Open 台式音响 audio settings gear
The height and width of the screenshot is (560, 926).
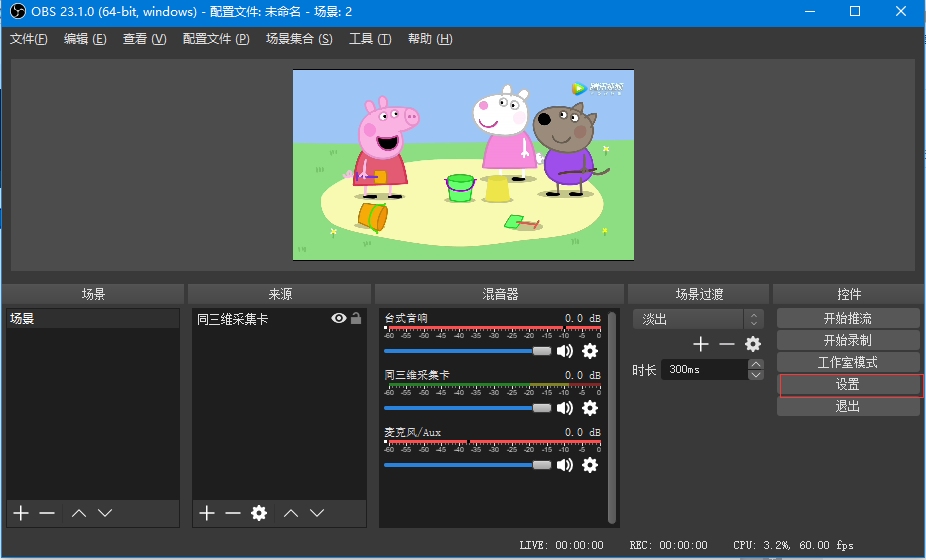point(590,351)
